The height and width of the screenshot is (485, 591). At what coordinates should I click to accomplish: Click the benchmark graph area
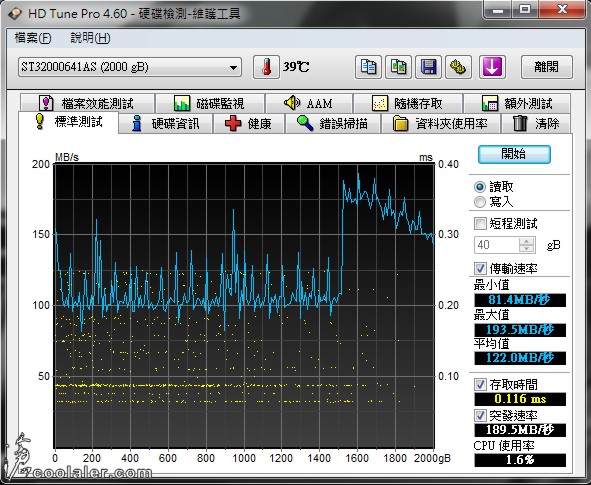[x=244, y=306]
